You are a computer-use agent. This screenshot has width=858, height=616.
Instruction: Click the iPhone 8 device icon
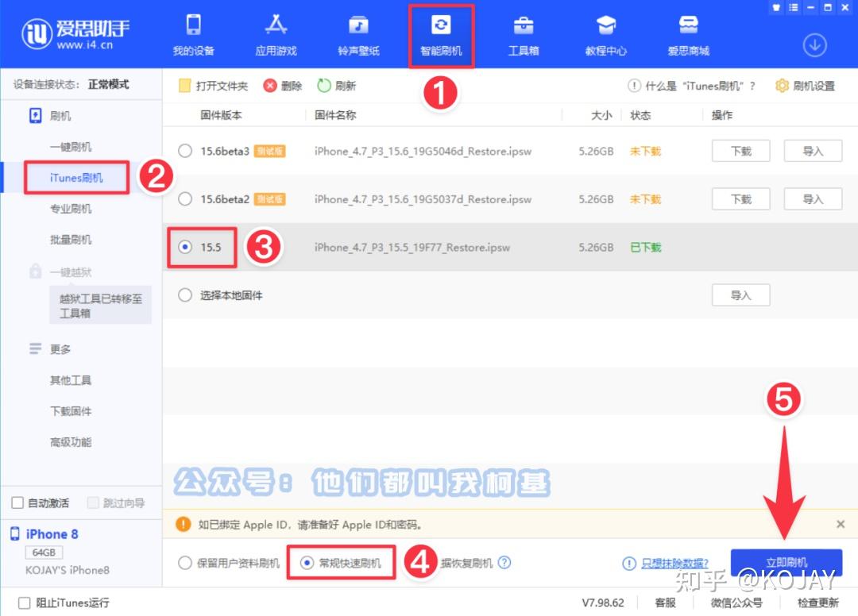15,534
